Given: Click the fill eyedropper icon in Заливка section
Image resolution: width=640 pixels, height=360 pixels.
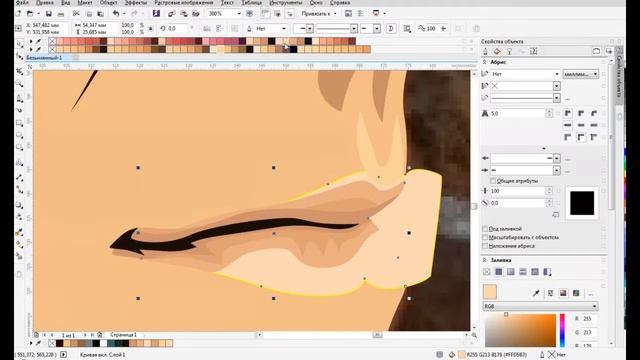Looking at the screenshot, I should 536,293.
